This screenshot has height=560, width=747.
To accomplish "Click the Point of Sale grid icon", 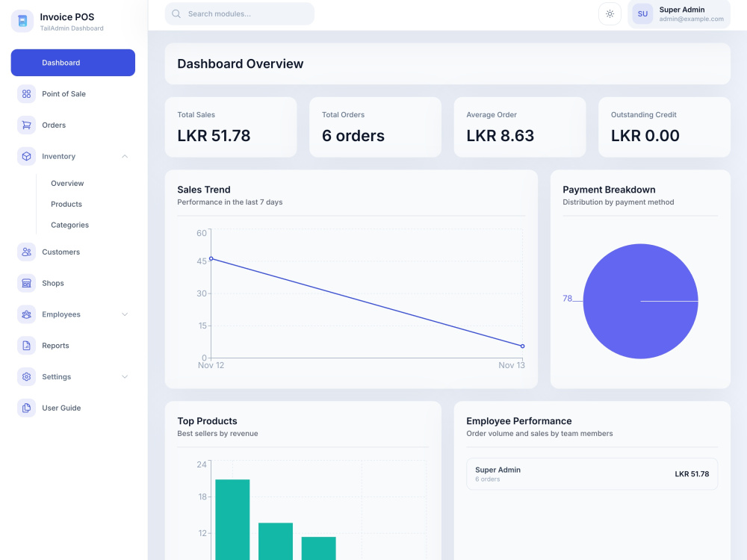I will [x=27, y=94].
